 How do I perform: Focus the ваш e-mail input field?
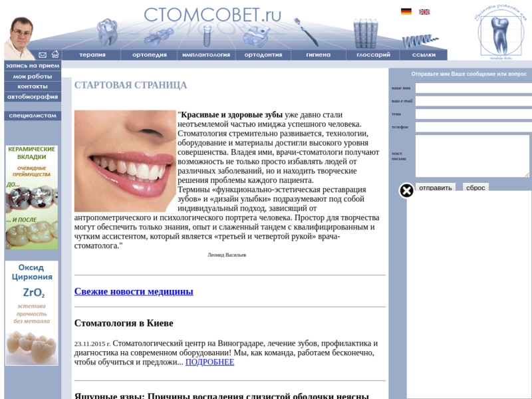[x=473, y=101]
